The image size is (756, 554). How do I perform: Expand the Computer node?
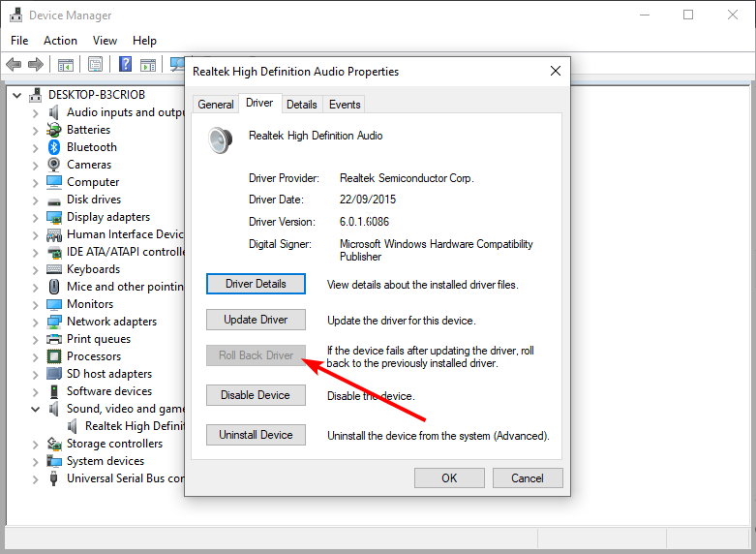click(x=35, y=182)
